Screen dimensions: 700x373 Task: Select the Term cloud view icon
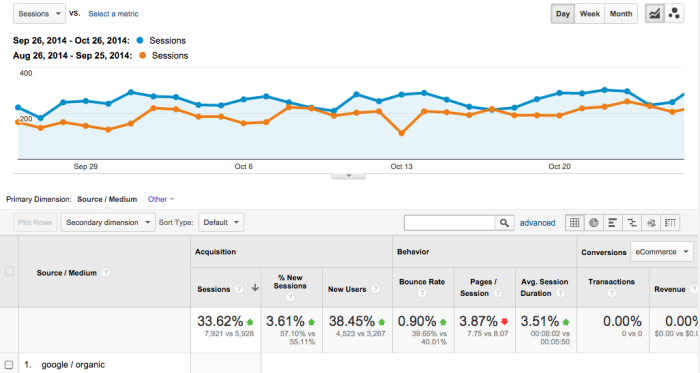pos(651,223)
